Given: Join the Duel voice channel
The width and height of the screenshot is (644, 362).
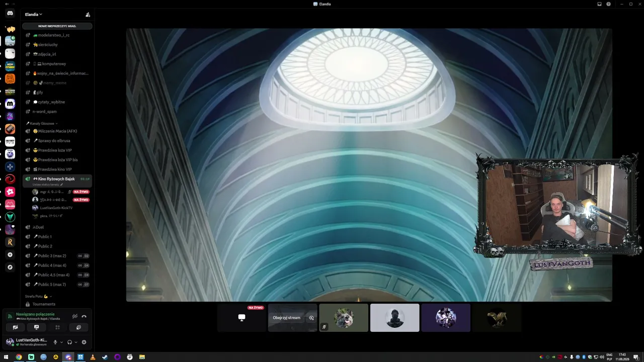Looking at the screenshot, I should pyautogui.click(x=57, y=227).
